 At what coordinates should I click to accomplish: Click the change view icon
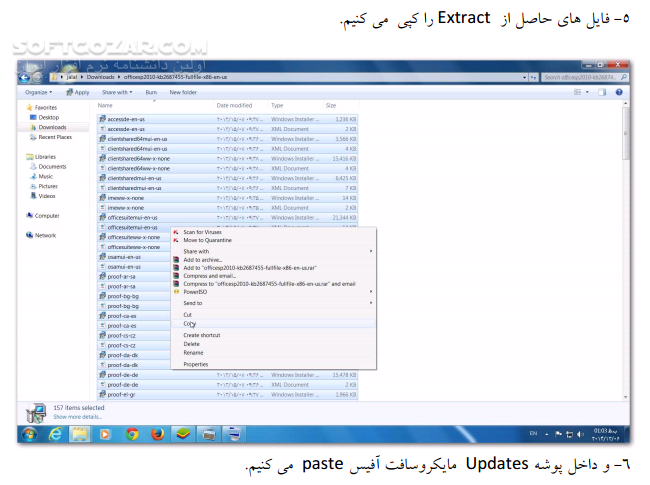pos(577,92)
